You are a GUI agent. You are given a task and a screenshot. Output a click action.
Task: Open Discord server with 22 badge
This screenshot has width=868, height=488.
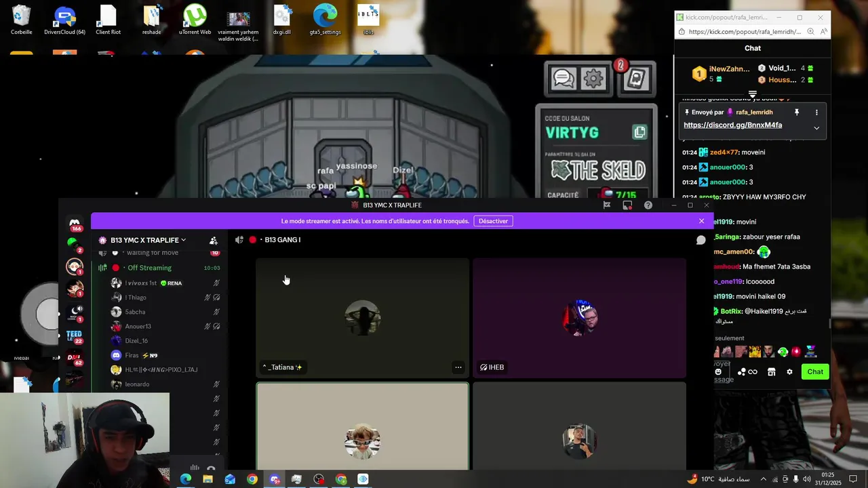pos(75,337)
